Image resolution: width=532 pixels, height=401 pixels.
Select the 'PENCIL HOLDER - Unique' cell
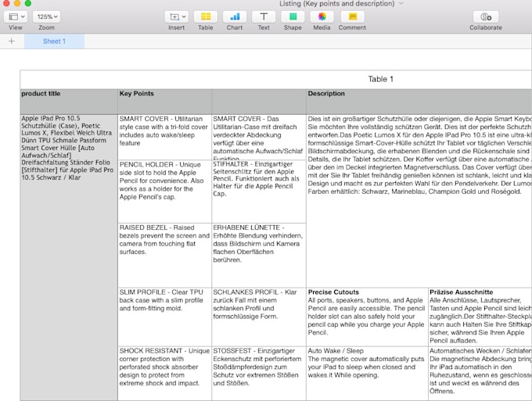point(164,192)
